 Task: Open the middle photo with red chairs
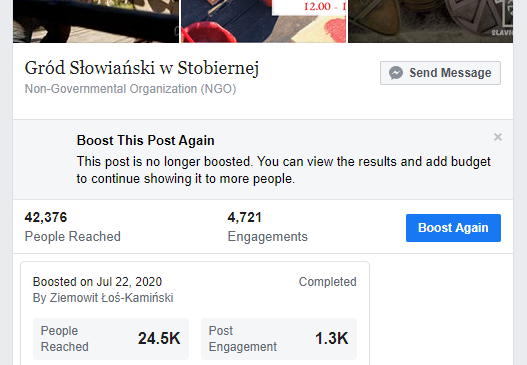pyautogui.click(x=264, y=21)
